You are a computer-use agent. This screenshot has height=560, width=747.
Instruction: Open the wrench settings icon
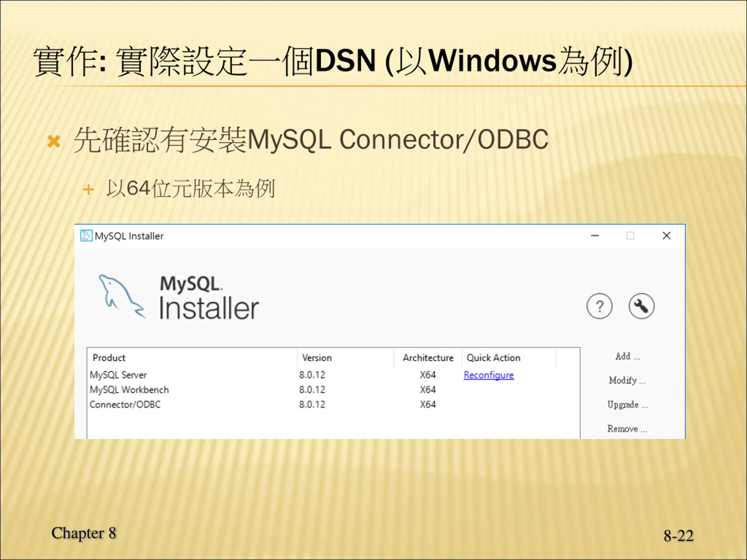(x=641, y=306)
